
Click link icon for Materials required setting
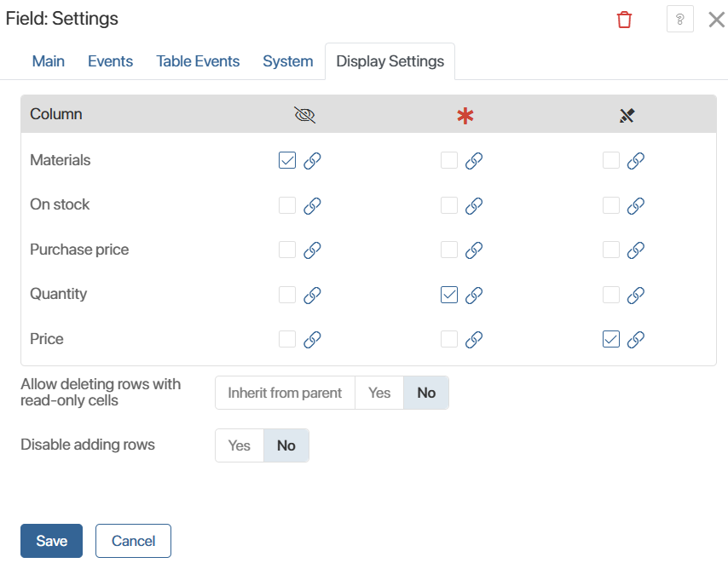tap(474, 161)
